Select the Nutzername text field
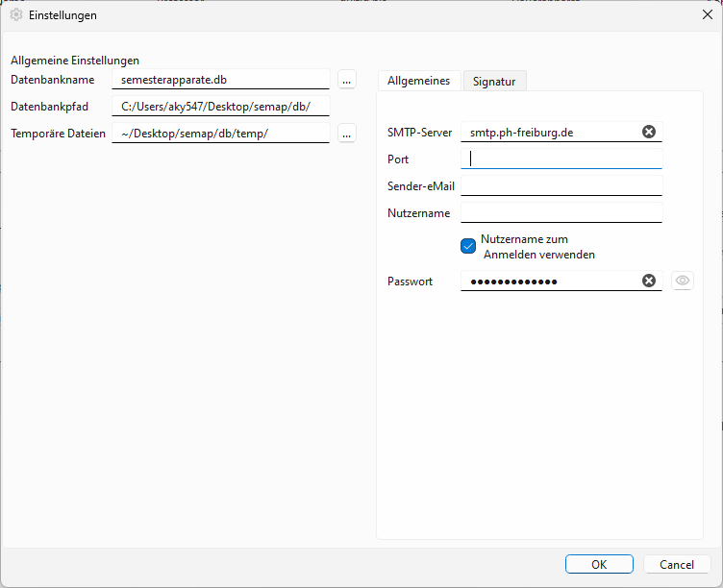The height and width of the screenshot is (588, 723). tap(561, 212)
